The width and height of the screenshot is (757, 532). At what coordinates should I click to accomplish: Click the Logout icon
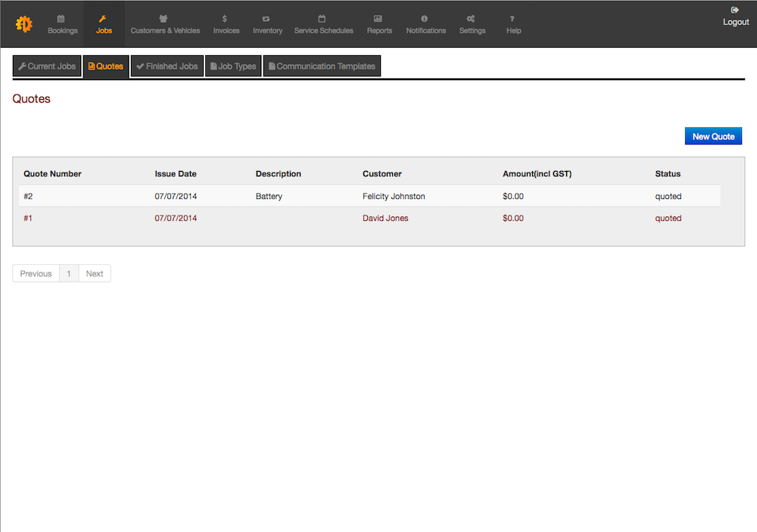(x=734, y=10)
